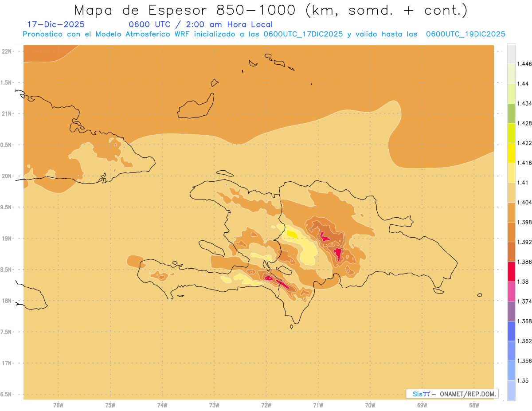Select the bright yellow legend band between 1.416 and 1.422
This screenshot has height=411, width=532.
(511, 153)
